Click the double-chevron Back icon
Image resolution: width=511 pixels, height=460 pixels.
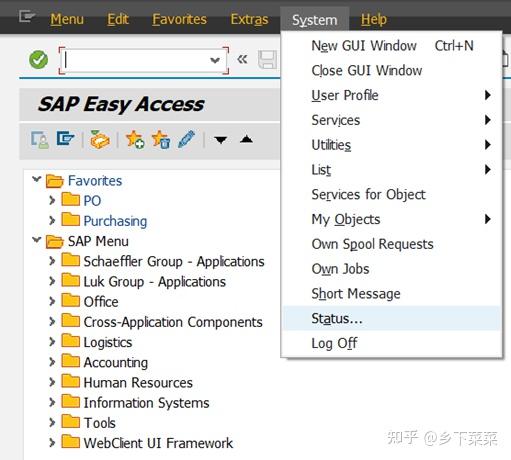[242, 59]
